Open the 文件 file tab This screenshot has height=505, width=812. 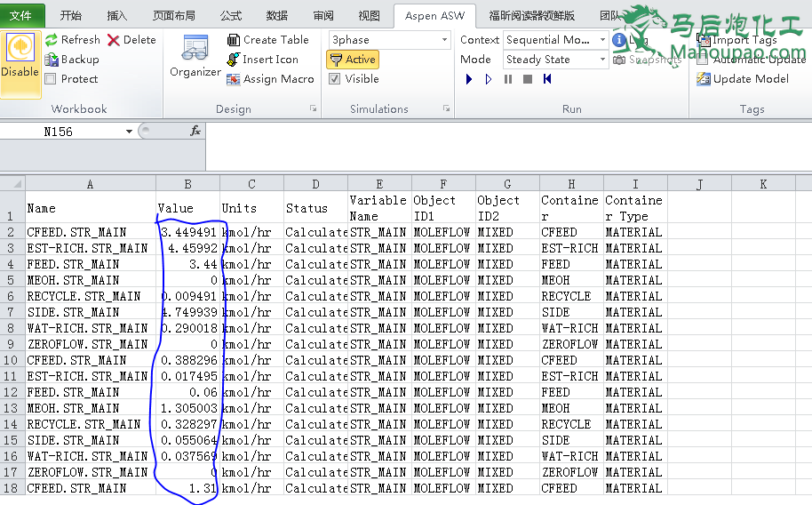pos(21,15)
